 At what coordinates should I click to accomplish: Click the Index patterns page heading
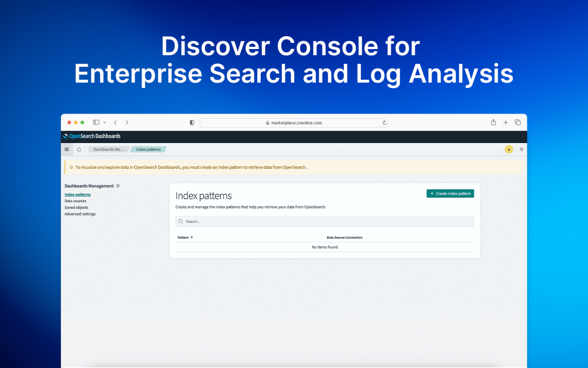[203, 196]
